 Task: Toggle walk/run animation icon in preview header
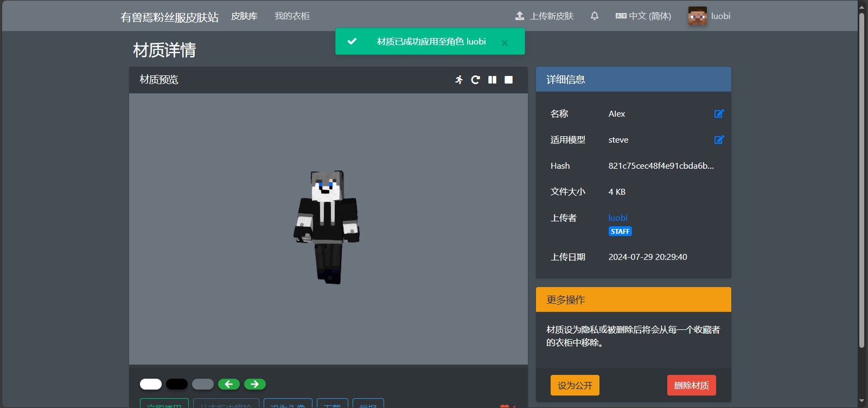[459, 80]
